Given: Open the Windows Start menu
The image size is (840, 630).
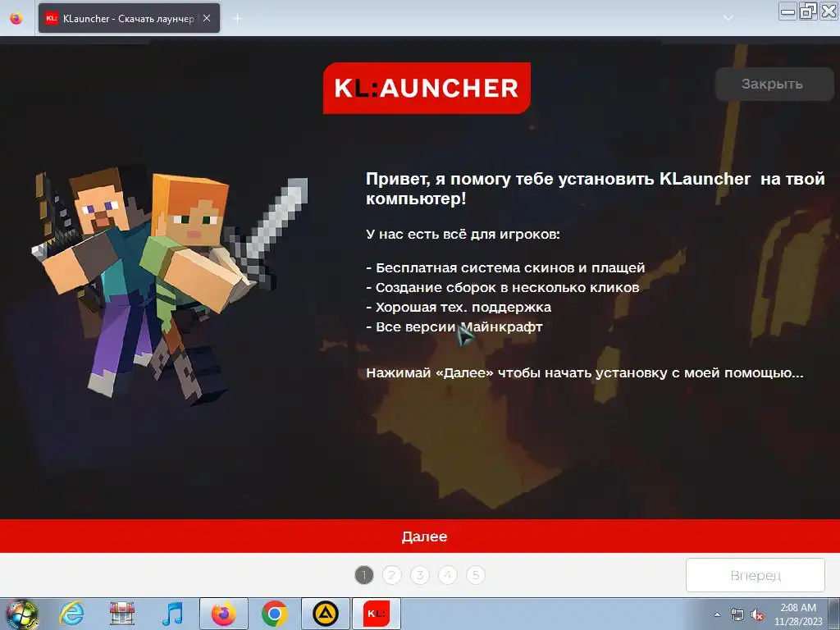Looking at the screenshot, I should point(22,614).
